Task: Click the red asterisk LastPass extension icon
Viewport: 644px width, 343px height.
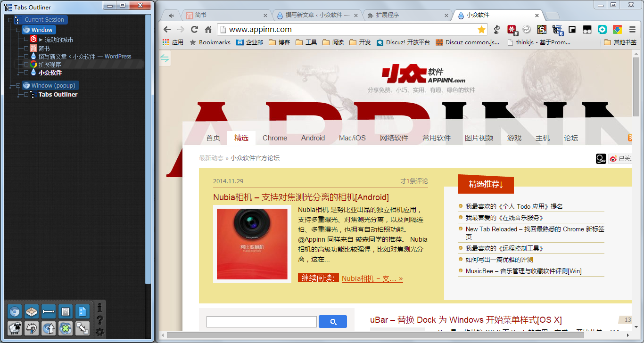Action: (512, 30)
